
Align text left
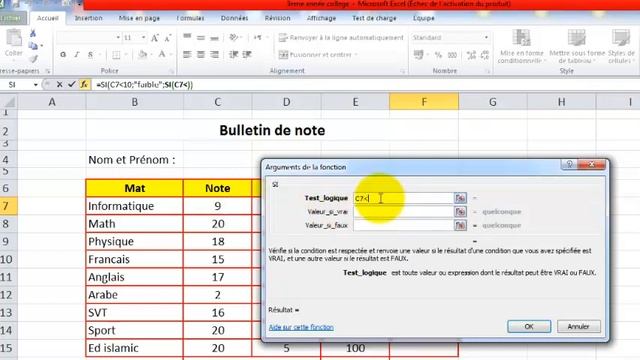(187, 54)
